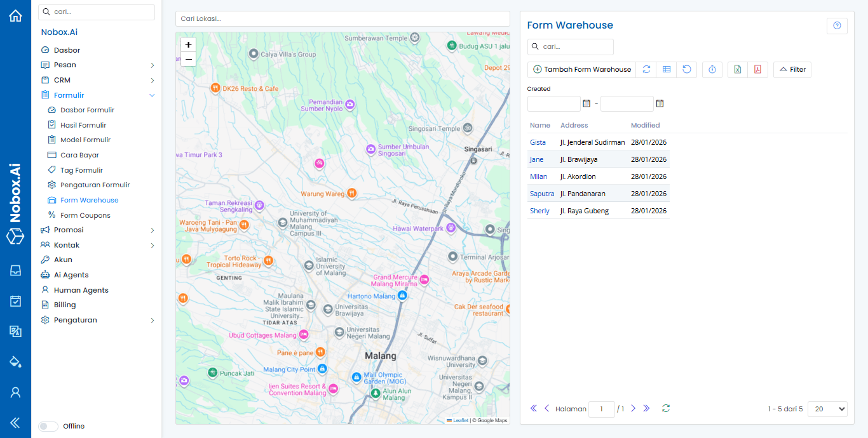Viewport: 868px width, 438px height.
Task: Export warehouse data to Excel
Action: pyautogui.click(x=737, y=69)
